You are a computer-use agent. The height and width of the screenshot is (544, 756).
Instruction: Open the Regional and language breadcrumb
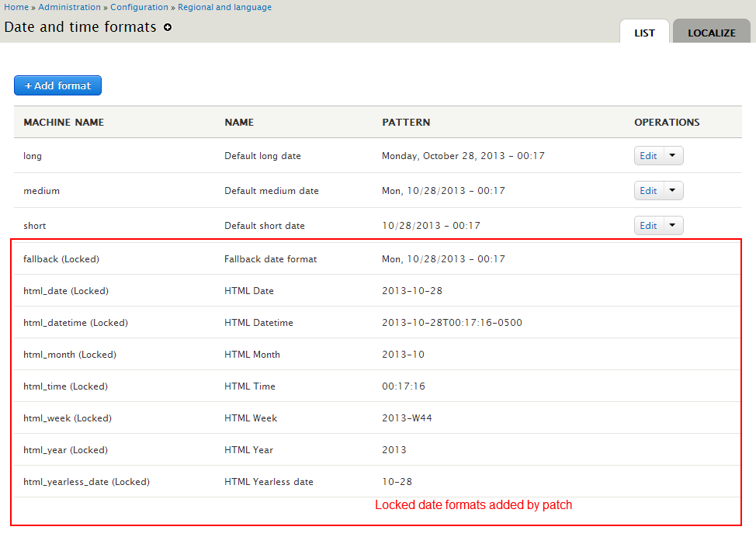(x=224, y=7)
